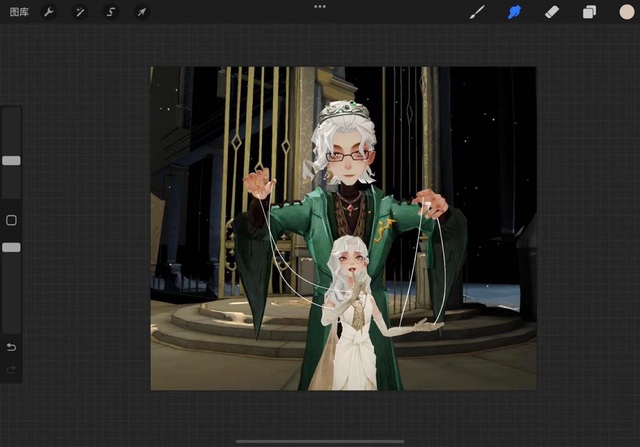Image resolution: width=640 pixels, height=447 pixels.
Task: Click the brush size slider handle
Action: (11, 160)
